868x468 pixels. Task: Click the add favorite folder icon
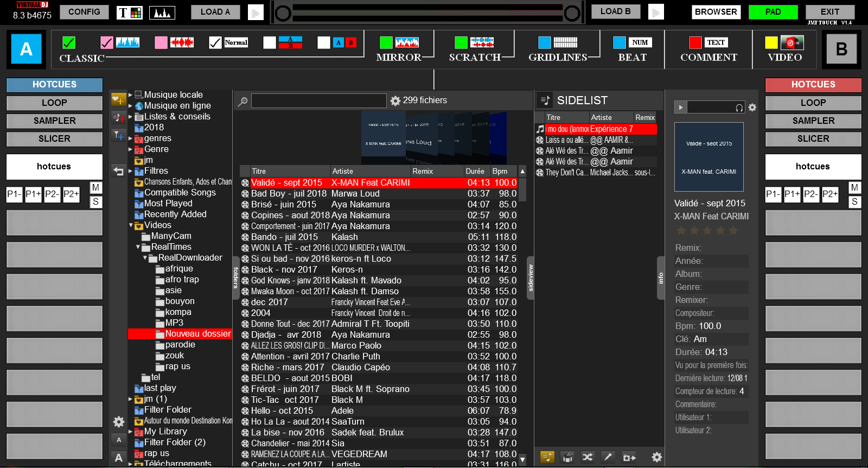pos(118,100)
